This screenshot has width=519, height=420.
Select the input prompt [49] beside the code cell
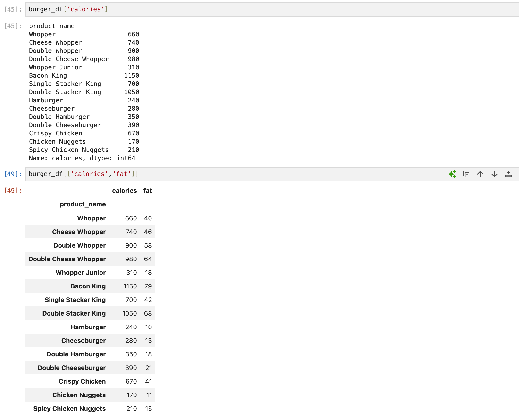click(x=13, y=174)
